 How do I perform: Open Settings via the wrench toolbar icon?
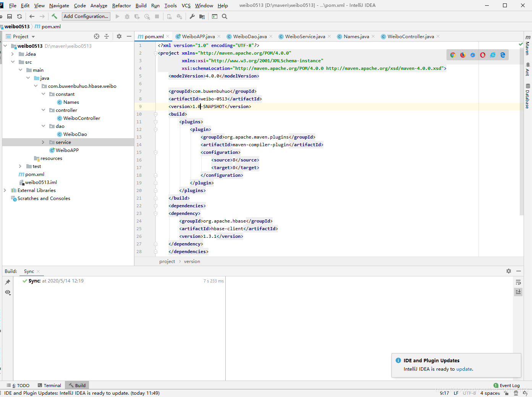(x=192, y=16)
